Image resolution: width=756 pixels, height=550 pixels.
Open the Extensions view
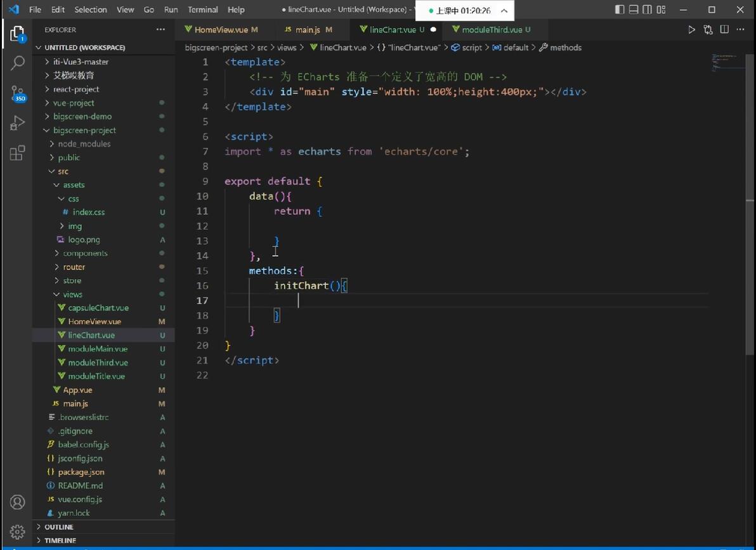click(17, 153)
